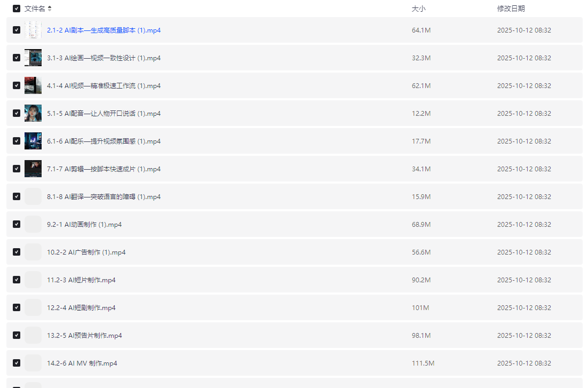Uncheck the 14.2-6 AI MV 制作 checkbox

pos(17,363)
